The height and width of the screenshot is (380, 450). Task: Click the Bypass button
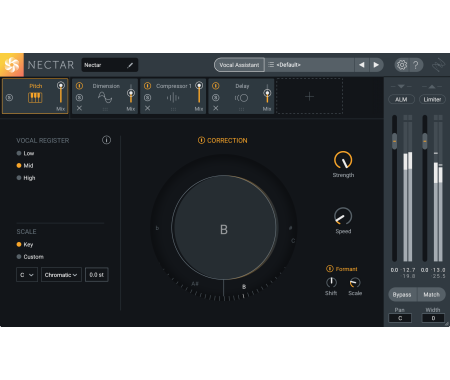[x=402, y=295]
